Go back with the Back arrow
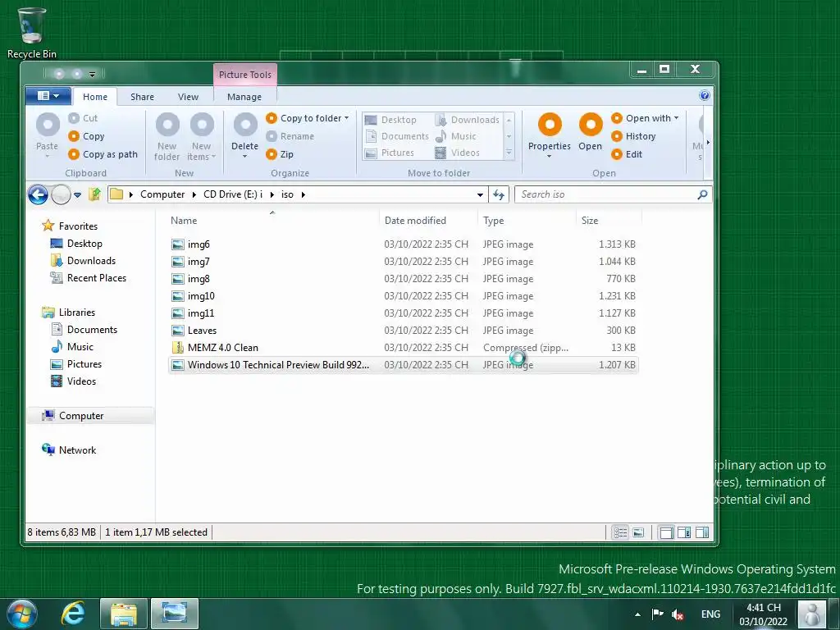Screen dimensions: 840x630 pos(38,194)
